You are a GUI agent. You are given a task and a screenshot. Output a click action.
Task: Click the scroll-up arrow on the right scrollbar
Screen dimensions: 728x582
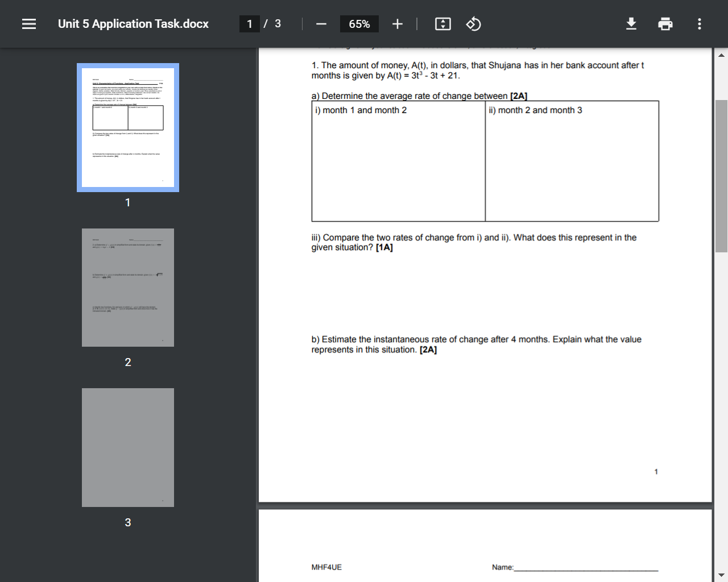coord(721,54)
